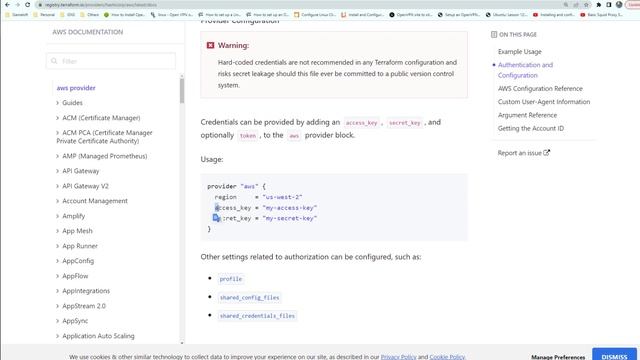Expand the API Gateway V2 chevron
Image resolution: width=640 pixels, height=360 pixels.
(57, 186)
